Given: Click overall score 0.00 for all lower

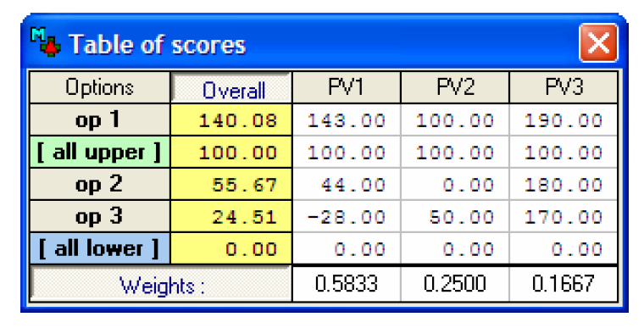Looking at the screenshot, I should [x=231, y=248].
